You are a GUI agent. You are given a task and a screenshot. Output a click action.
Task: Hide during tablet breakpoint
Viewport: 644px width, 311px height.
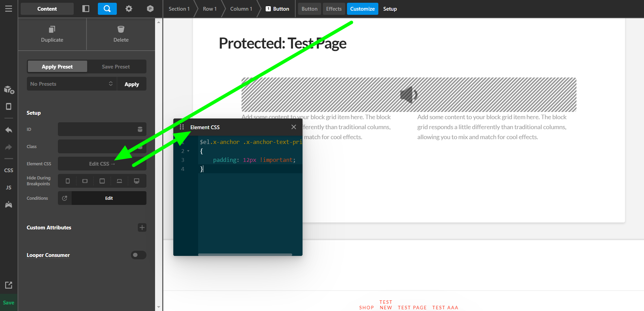point(102,181)
